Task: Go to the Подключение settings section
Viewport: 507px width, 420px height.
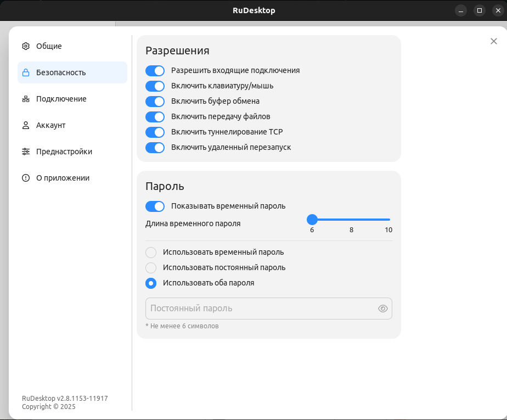Action: click(72, 99)
